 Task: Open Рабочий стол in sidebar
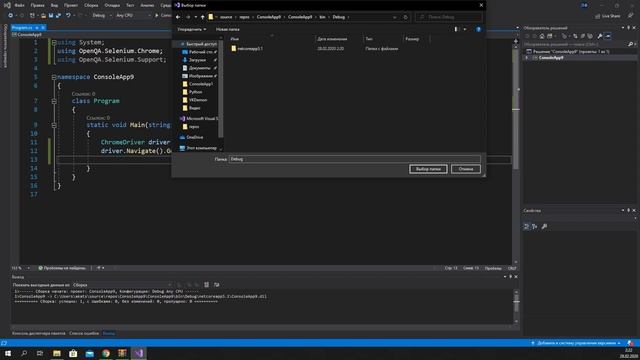click(x=199, y=52)
